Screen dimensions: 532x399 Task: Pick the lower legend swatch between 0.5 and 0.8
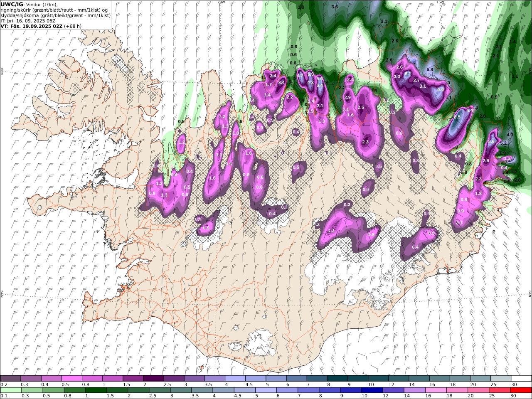click(x=53, y=390)
